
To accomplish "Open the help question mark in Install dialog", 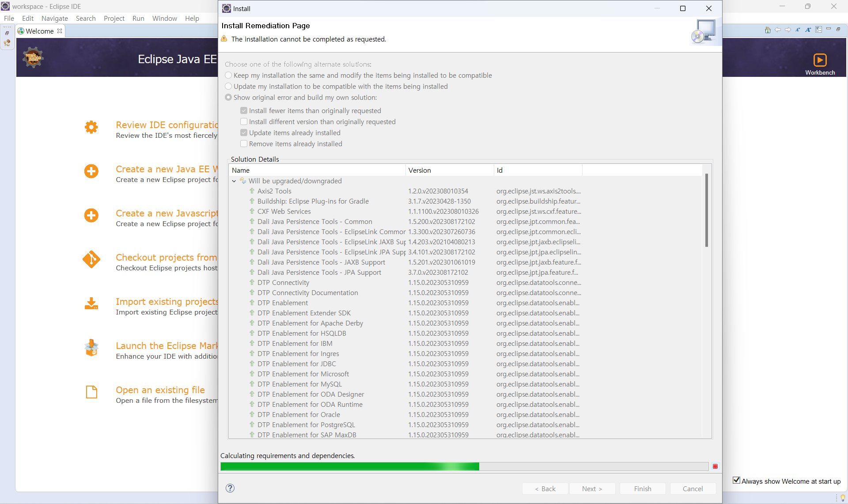I will click(x=230, y=488).
